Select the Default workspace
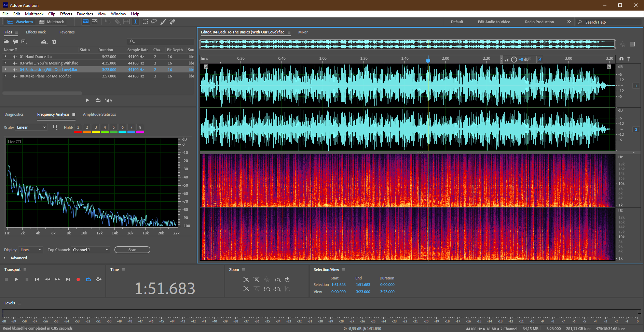The image size is (644, 332). tap(457, 22)
